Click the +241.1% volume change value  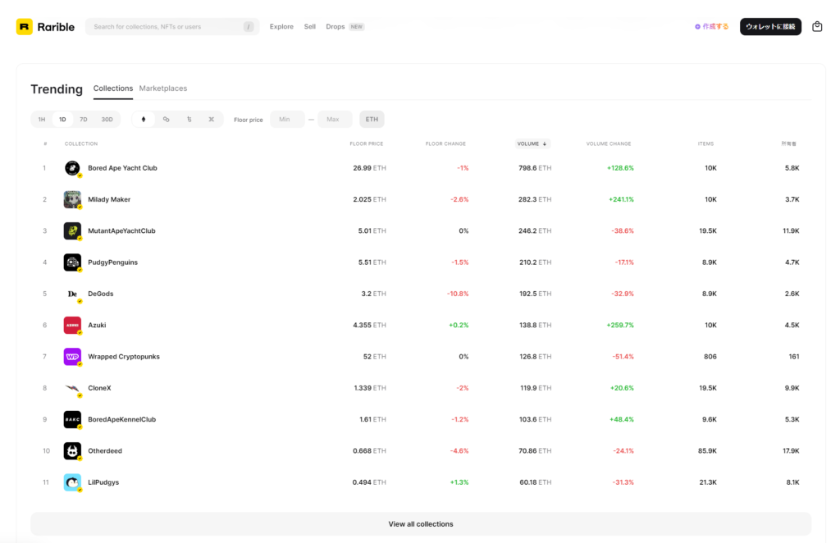click(621, 199)
